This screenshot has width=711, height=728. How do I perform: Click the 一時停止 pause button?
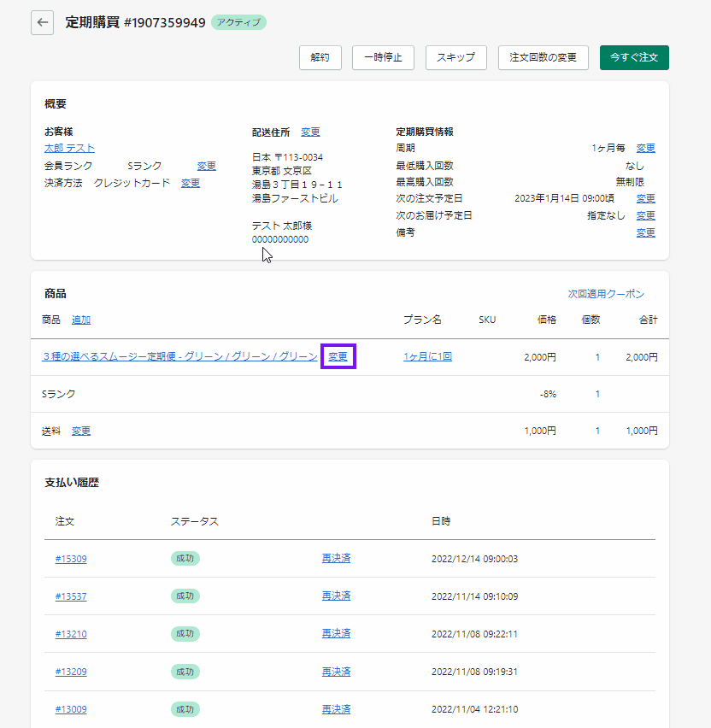(x=383, y=57)
